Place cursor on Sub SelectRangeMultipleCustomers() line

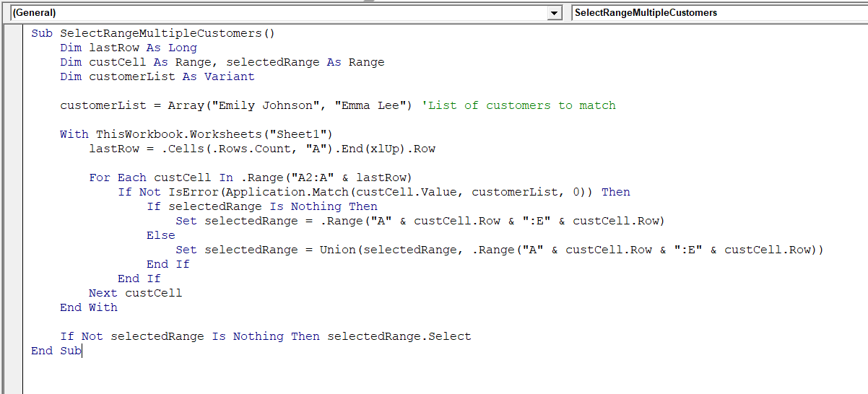tap(153, 33)
